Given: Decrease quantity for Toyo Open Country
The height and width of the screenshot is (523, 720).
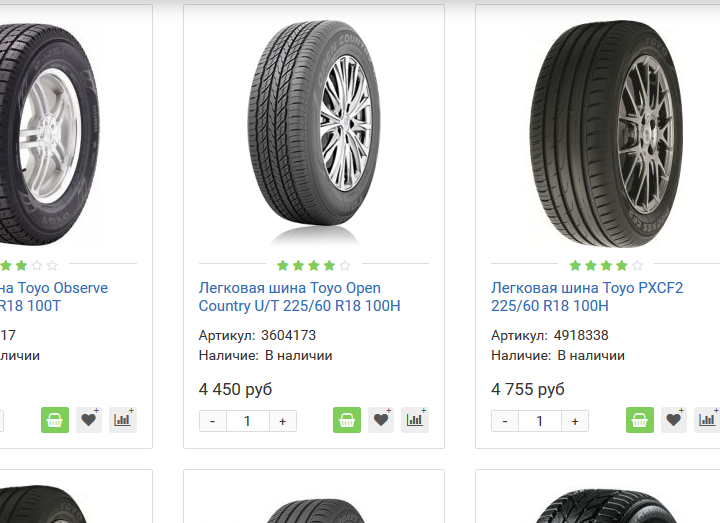Looking at the screenshot, I should 212,422.
